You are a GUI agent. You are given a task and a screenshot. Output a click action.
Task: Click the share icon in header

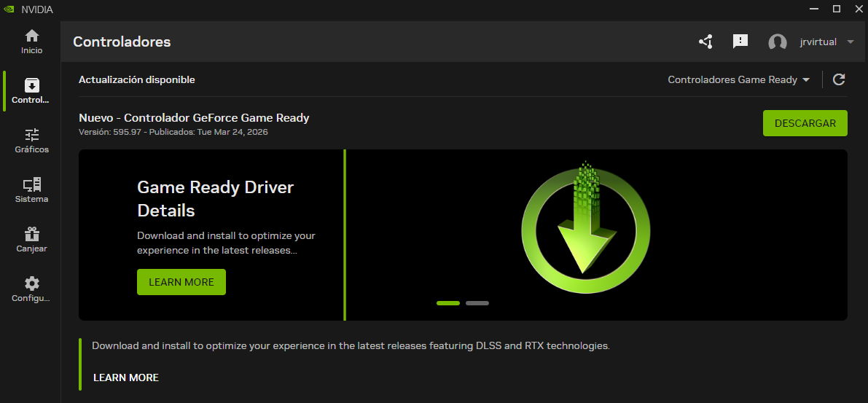[705, 42]
